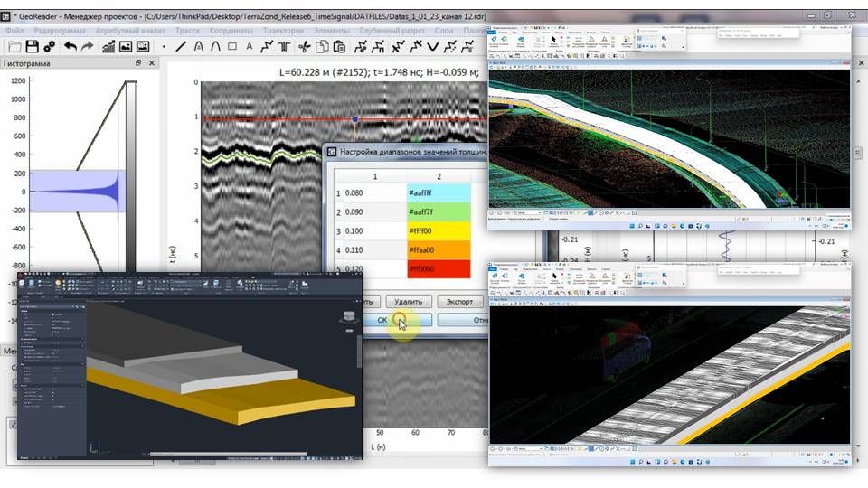This screenshot has height=488, width=868.
Task: Select the straight line drawing tool
Action: (181, 46)
